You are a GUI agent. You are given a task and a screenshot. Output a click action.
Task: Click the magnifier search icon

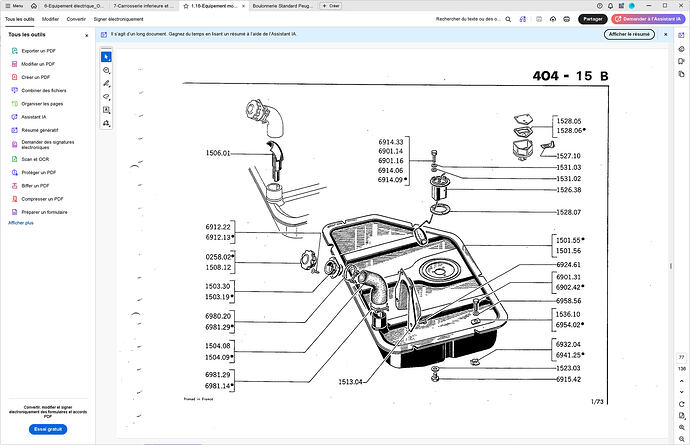click(508, 19)
